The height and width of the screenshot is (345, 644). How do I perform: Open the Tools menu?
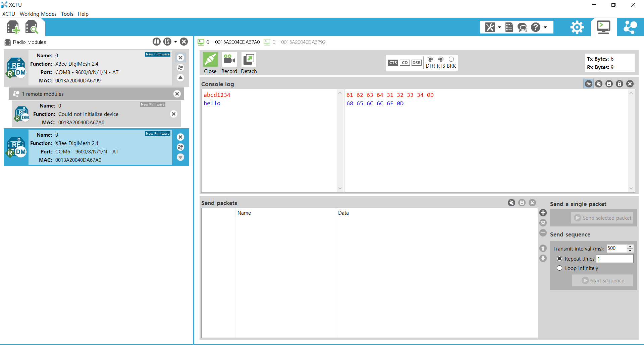point(67,14)
